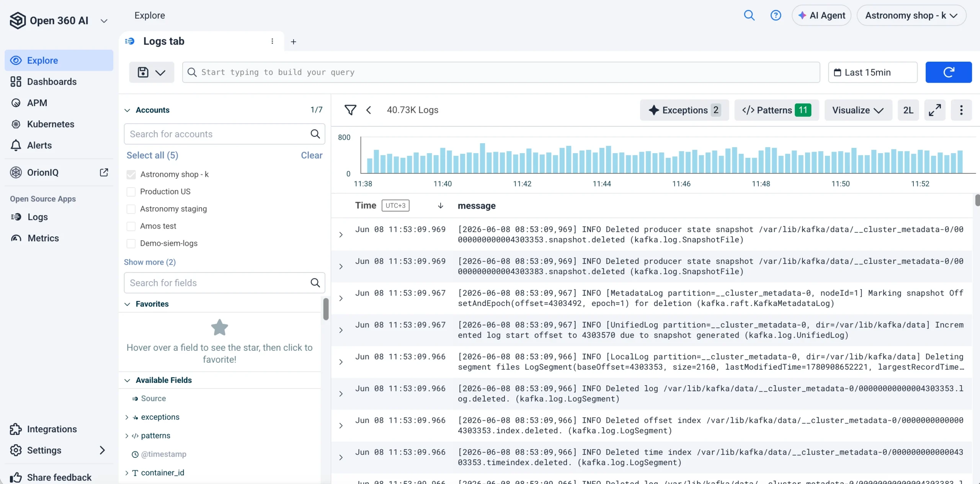
Task: Open Exceptions 2 view
Action: point(684,110)
